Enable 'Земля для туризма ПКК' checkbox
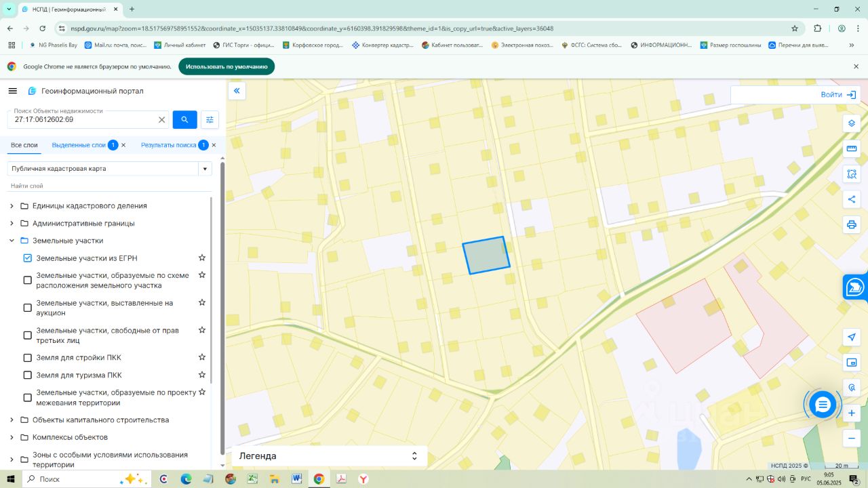This screenshot has height=488, width=868. (28, 375)
